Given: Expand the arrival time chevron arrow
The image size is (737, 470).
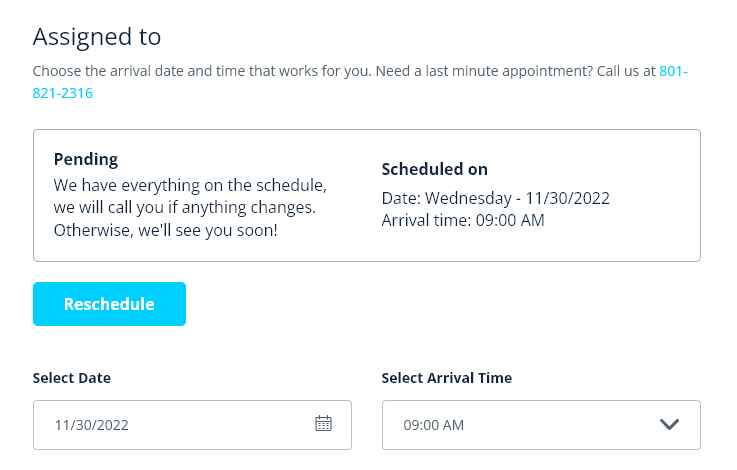Looking at the screenshot, I should (669, 425).
